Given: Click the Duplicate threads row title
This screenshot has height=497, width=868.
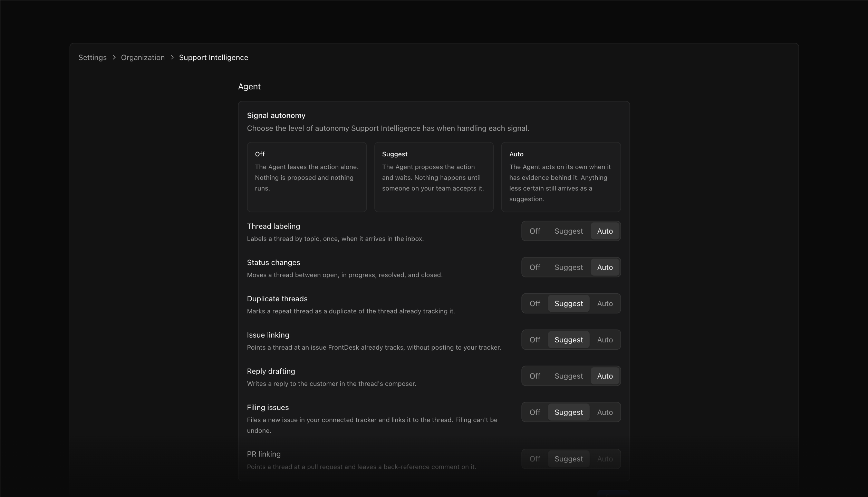Looking at the screenshot, I should coord(277,299).
